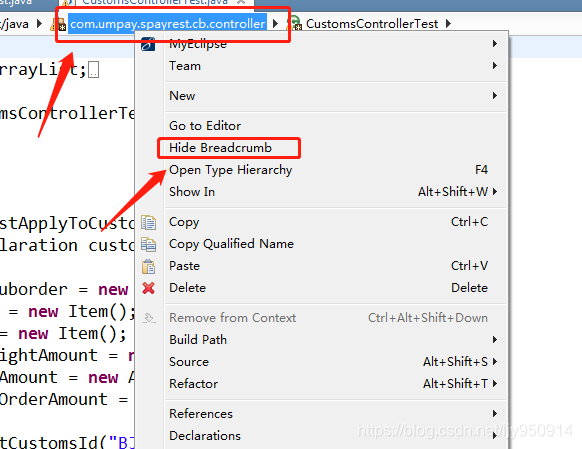Click the Ctrl+V shortcut label

(470, 266)
